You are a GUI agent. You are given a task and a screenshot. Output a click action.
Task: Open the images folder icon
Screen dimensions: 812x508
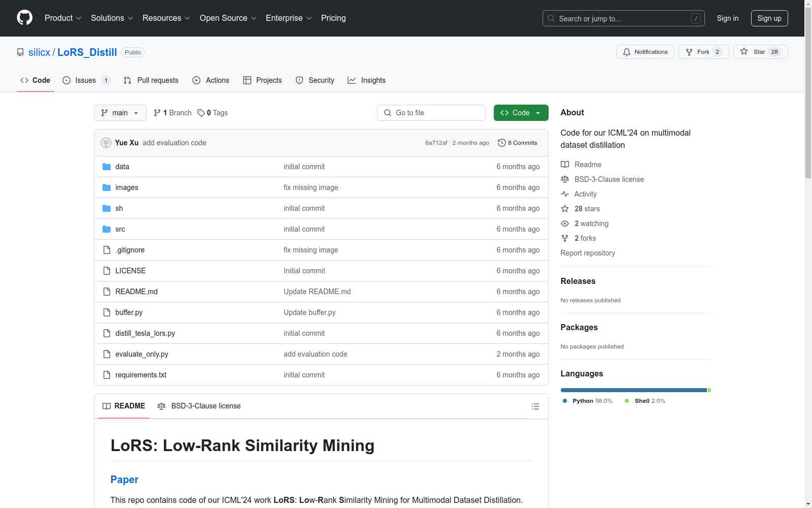[x=107, y=187]
